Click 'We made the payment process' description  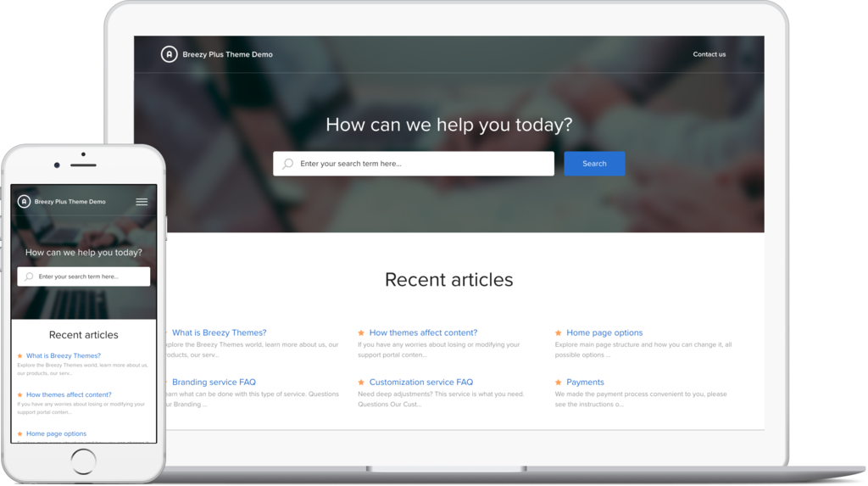(x=641, y=399)
